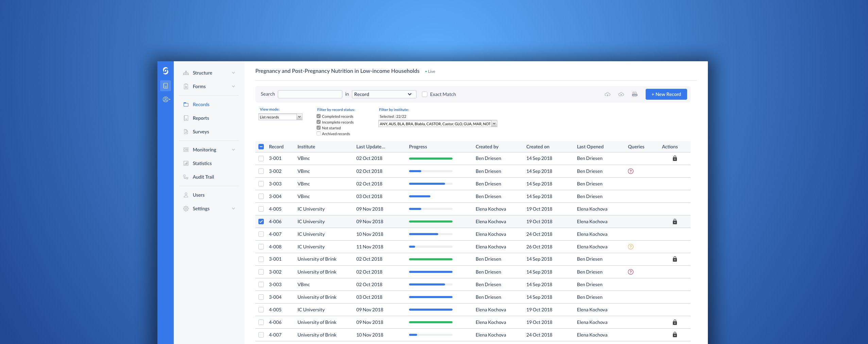
Task: Click the cloud download icon in toolbar
Action: 608,94
